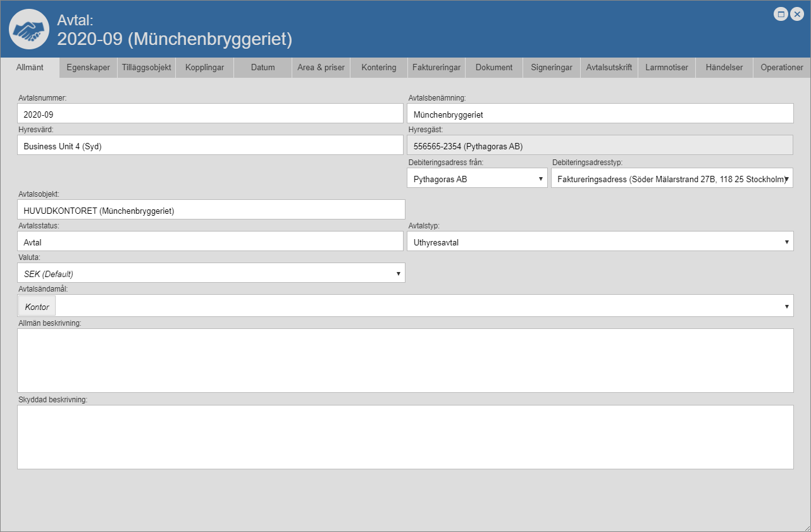Click the Kontor purpose tag
The height and width of the screenshot is (532, 811).
click(x=37, y=307)
